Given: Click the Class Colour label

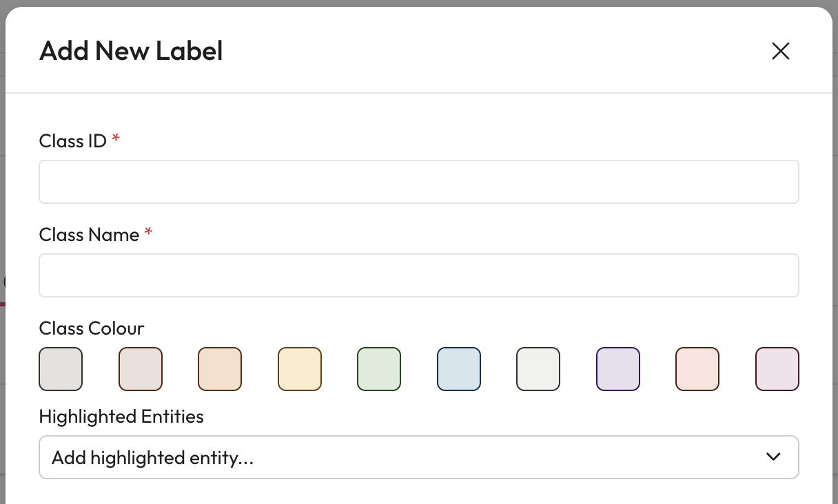Looking at the screenshot, I should [x=92, y=328].
